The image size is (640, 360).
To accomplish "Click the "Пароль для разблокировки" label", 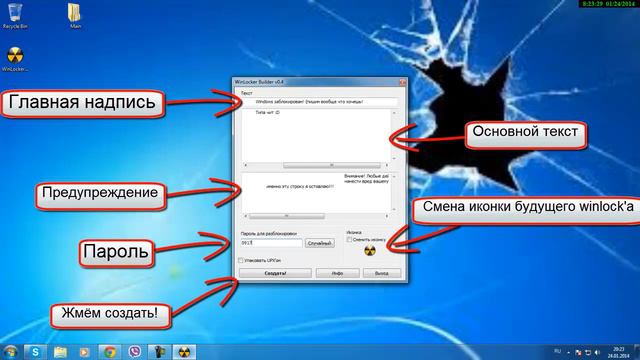I will click(269, 234).
